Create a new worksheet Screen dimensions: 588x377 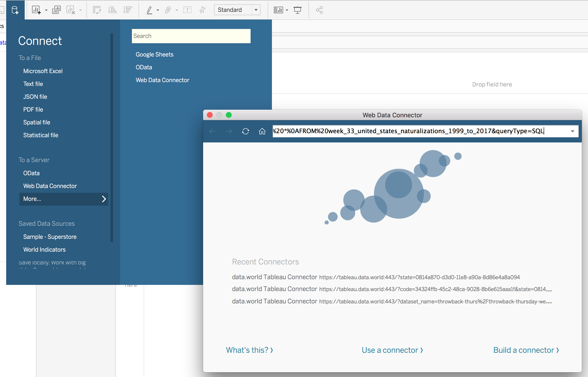click(x=36, y=10)
